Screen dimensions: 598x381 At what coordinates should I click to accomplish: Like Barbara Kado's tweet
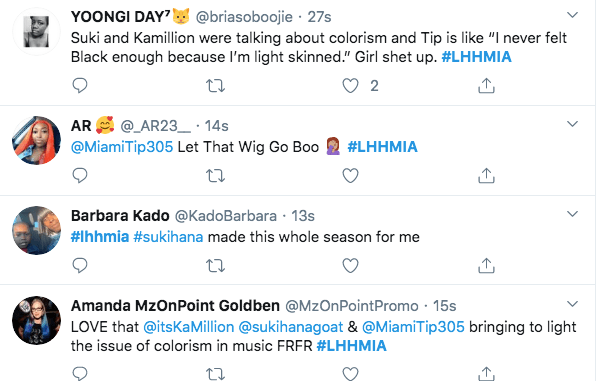click(x=350, y=265)
